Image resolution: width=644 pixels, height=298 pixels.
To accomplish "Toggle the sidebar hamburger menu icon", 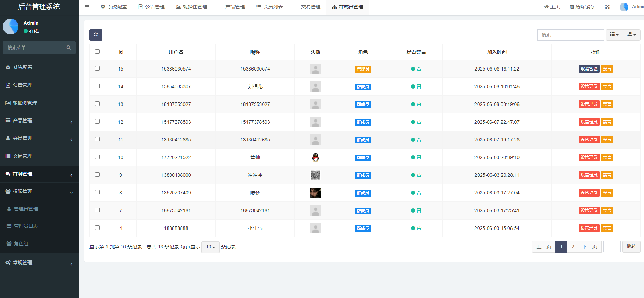I will (x=87, y=7).
